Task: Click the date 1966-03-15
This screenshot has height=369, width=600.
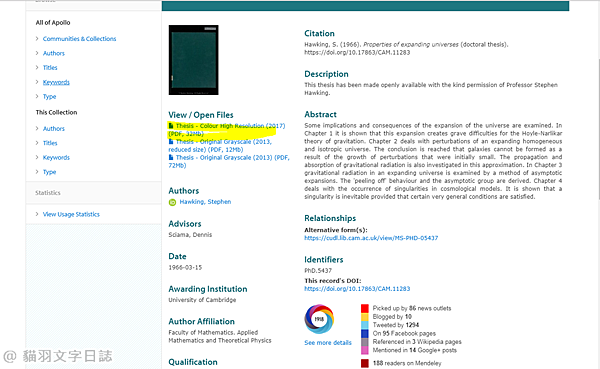Action: (x=185, y=268)
